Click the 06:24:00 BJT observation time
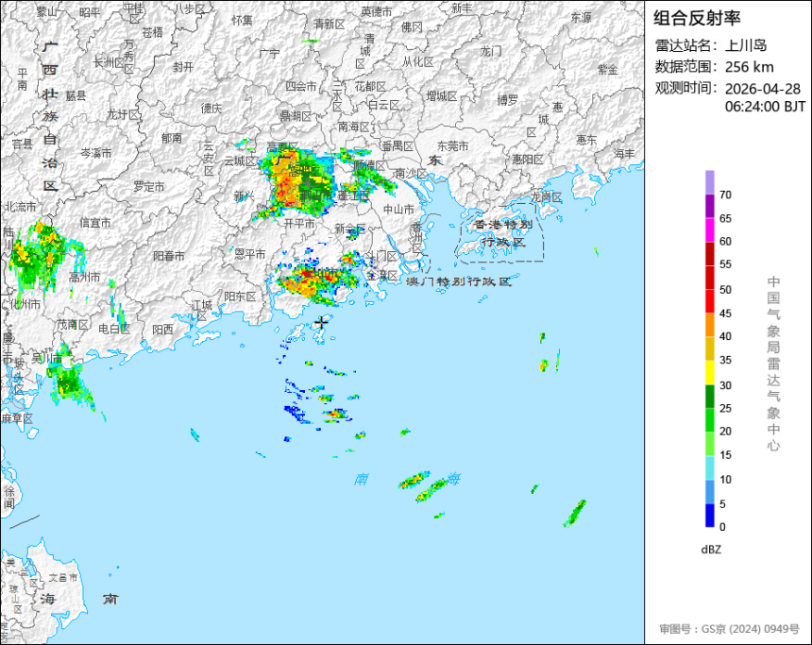This screenshot has height=645, width=812. 765,107
